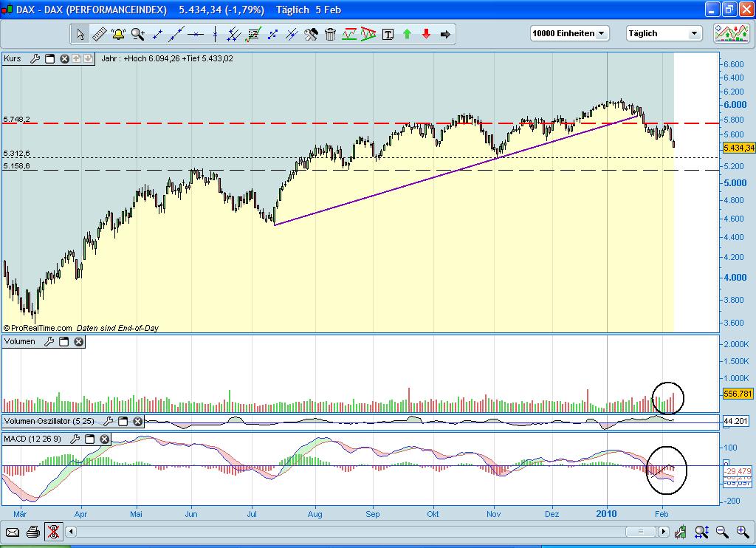Open the 'Täglich' timeframe dropdown
756x548 pixels.
point(694,33)
